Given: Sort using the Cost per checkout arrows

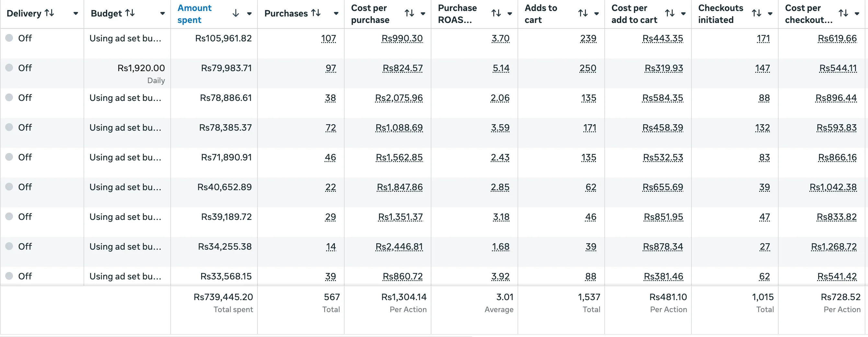Looking at the screenshot, I should tap(843, 14).
